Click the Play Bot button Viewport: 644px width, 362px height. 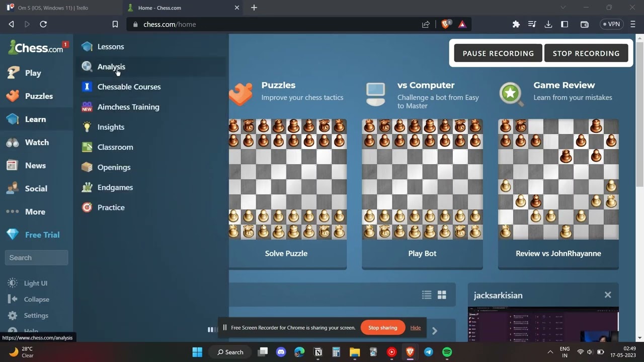422,253
